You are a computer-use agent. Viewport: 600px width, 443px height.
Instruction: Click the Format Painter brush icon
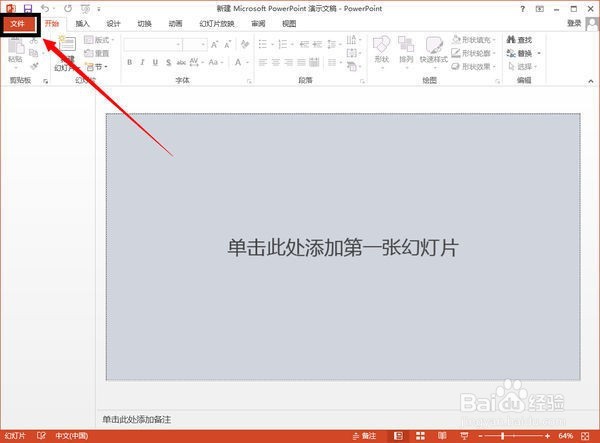pyautogui.click(x=34, y=66)
